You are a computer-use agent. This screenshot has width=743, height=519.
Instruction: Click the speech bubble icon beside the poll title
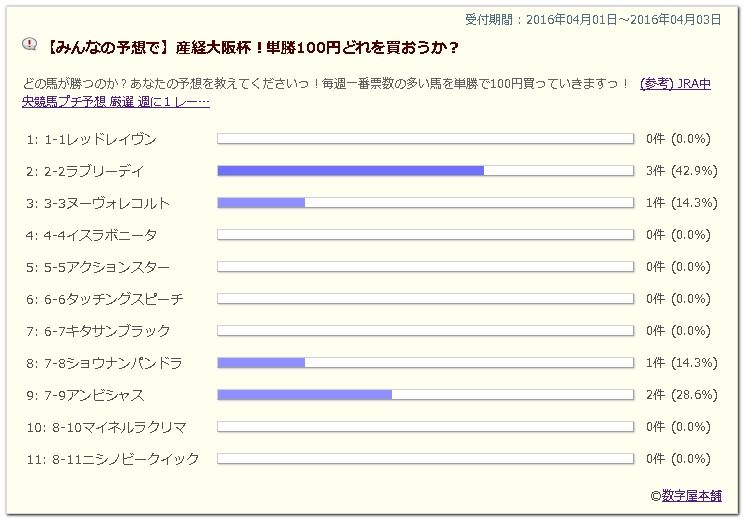30,44
